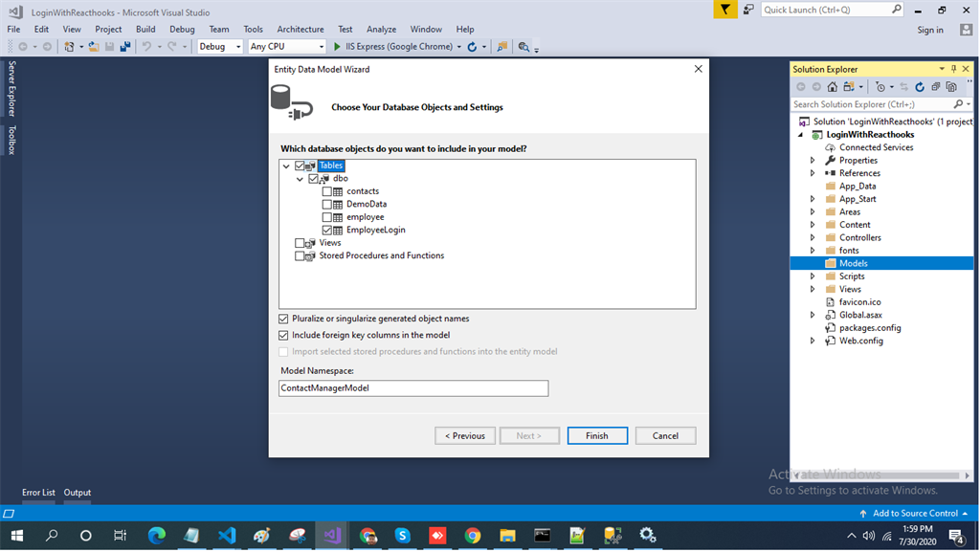Viewport: 980px width, 552px height.
Task: Click the Finish button
Action: click(597, 436)
